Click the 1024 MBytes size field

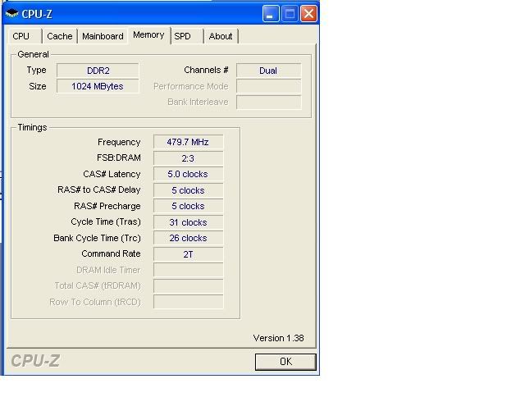tap(98, 86)
